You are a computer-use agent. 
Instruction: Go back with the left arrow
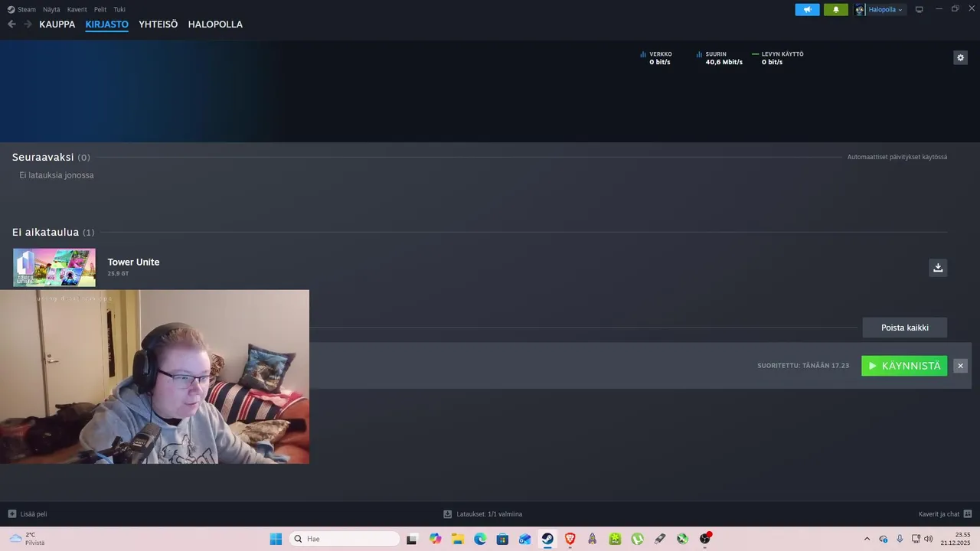(11, 24)
